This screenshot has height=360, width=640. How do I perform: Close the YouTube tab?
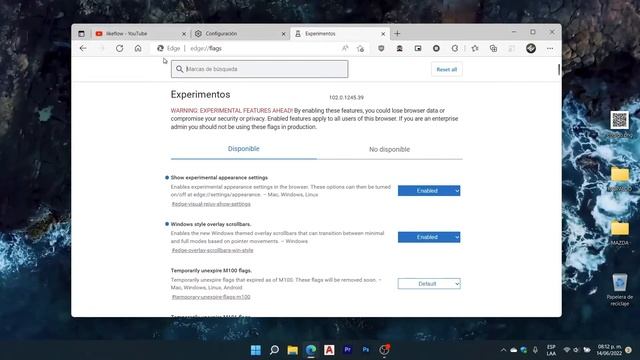184,34
